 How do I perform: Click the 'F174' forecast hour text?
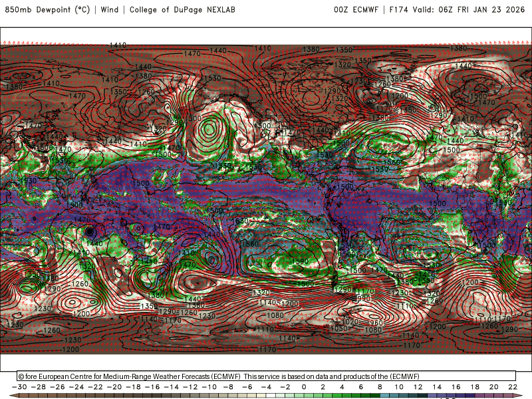[398, 9]
